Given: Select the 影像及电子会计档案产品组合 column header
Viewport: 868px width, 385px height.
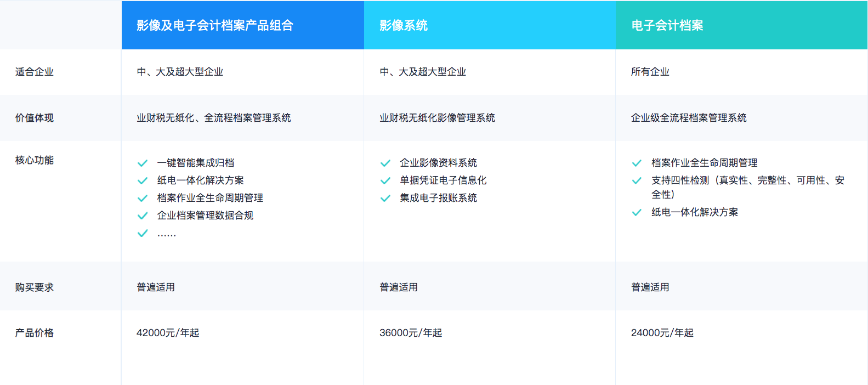Looking at the screenshot, I should [x=215, y=25].
